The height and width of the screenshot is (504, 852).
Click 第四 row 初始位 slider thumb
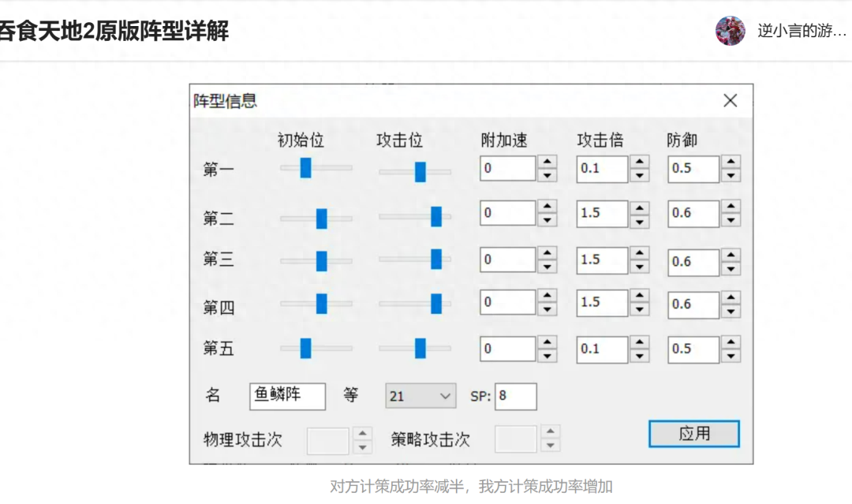tap(322, 304)
